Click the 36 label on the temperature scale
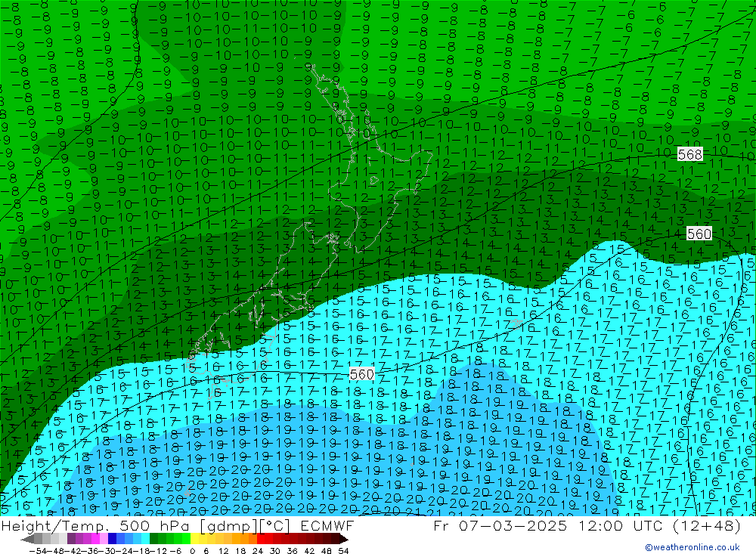This screenshot has height=554, width=756. (x=292, y=551)
